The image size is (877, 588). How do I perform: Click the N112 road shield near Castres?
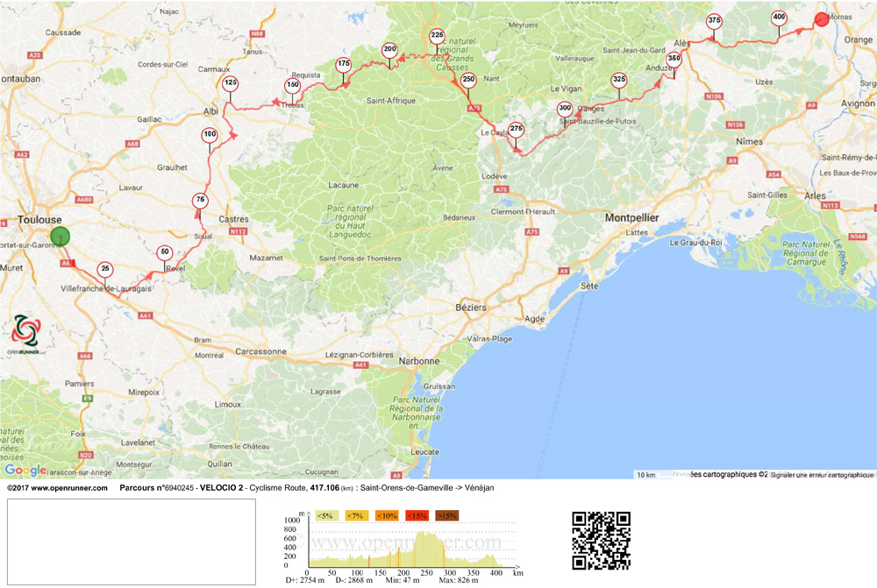point(238,231)
